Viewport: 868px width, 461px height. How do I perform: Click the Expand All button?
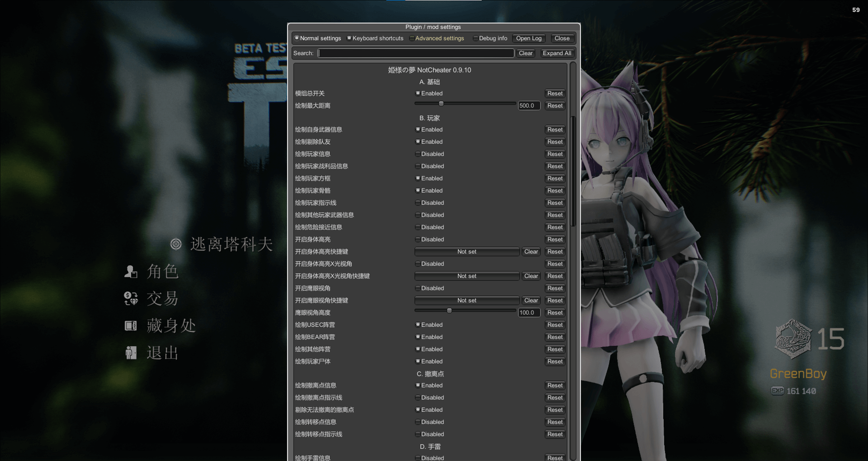557,53
